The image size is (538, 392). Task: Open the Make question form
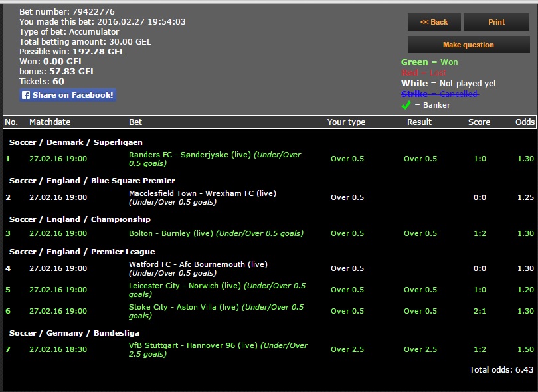pyautogui.click(x=468, y=45)
